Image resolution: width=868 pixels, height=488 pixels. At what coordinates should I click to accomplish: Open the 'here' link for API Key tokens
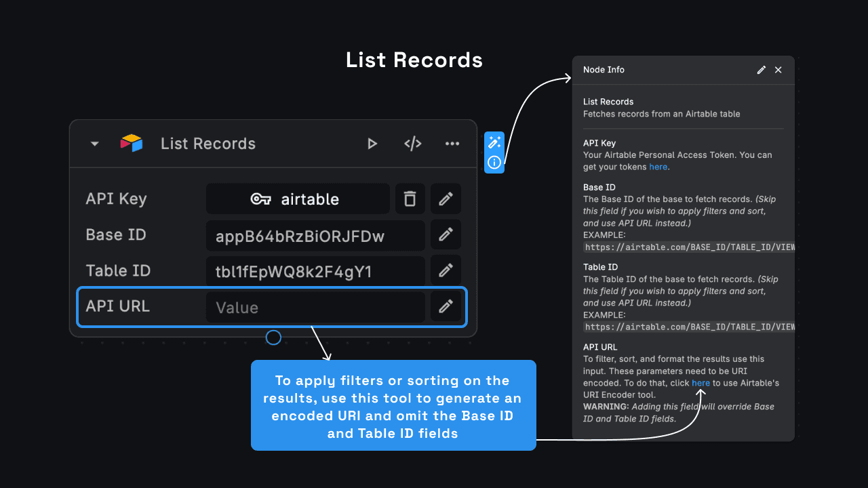pyautogui.click(x=658, y=167)
